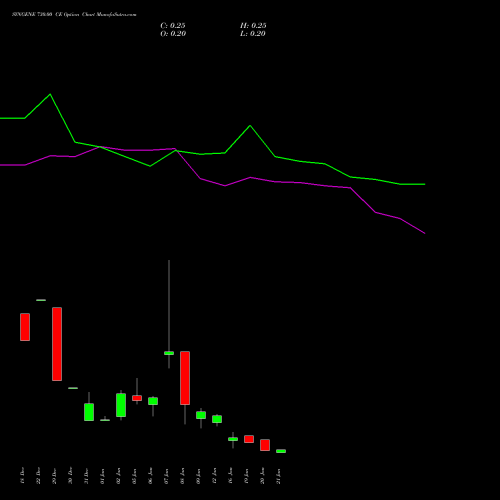Click the 07 Jan candle with long wick
Screen dimensions: 500x500
(169, 353)
